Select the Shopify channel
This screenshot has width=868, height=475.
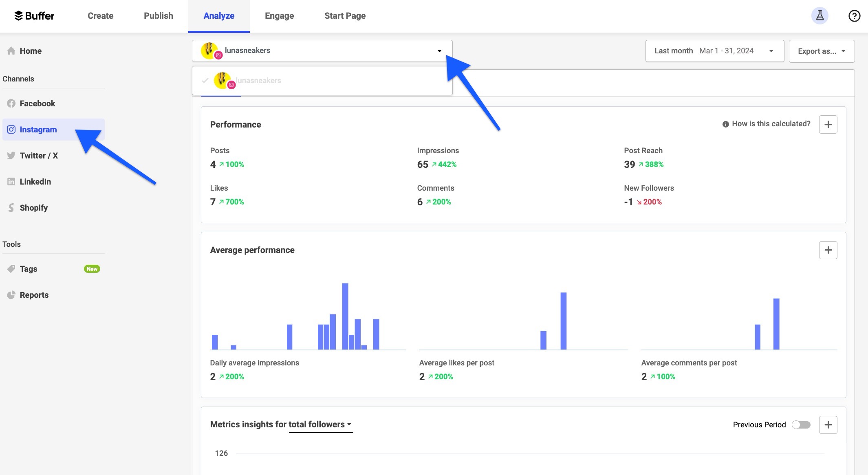tap(34, 208)
